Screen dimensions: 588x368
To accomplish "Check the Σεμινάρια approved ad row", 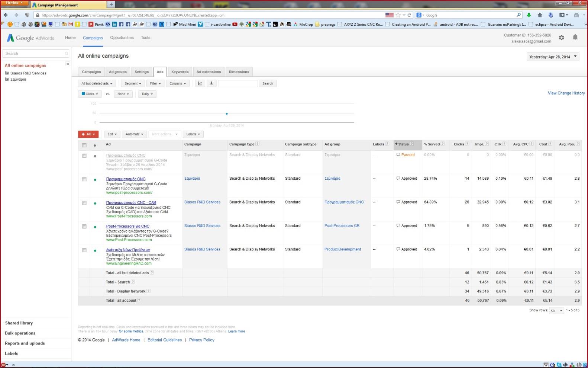I will (x=84, y=179).
